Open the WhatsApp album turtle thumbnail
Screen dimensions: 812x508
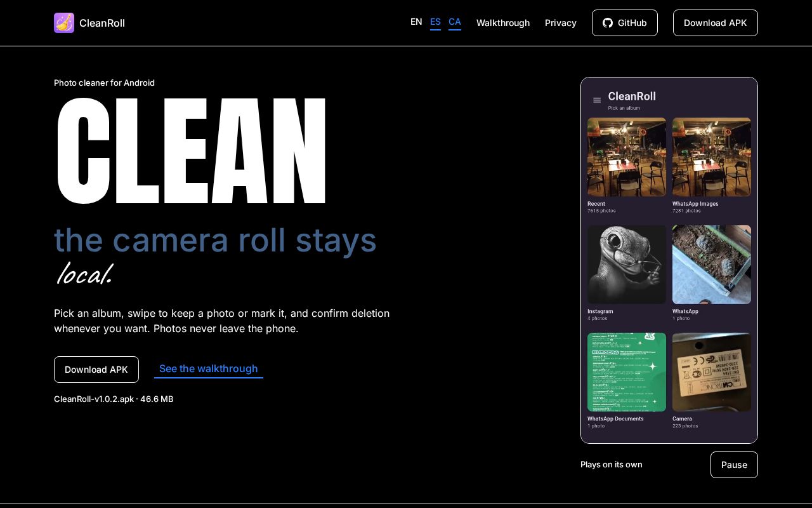point(712,264)
